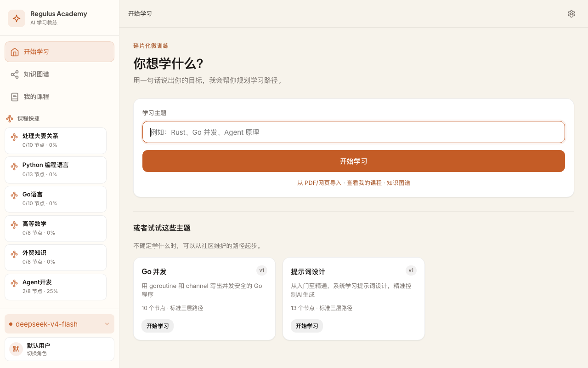Open the 开始学习 sidebar menu item
Screen dimensions: 588x368
(59, 52)
